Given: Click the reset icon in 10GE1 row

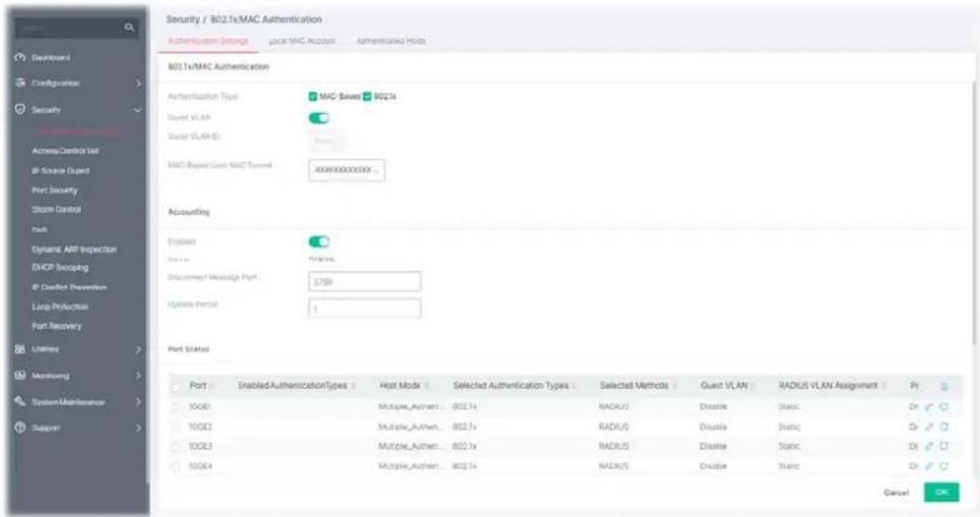Looking at the screenshot, I should point(944,407).
